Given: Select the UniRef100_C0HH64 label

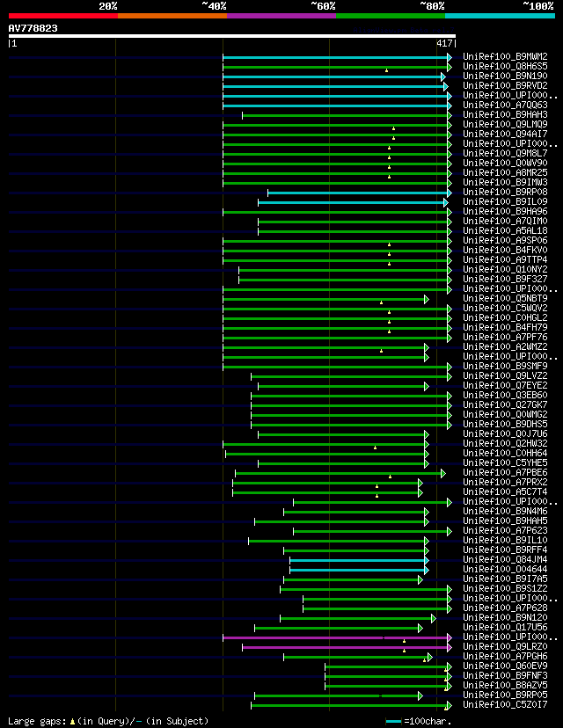Looking at the screenshot, I should click(506, 453).
